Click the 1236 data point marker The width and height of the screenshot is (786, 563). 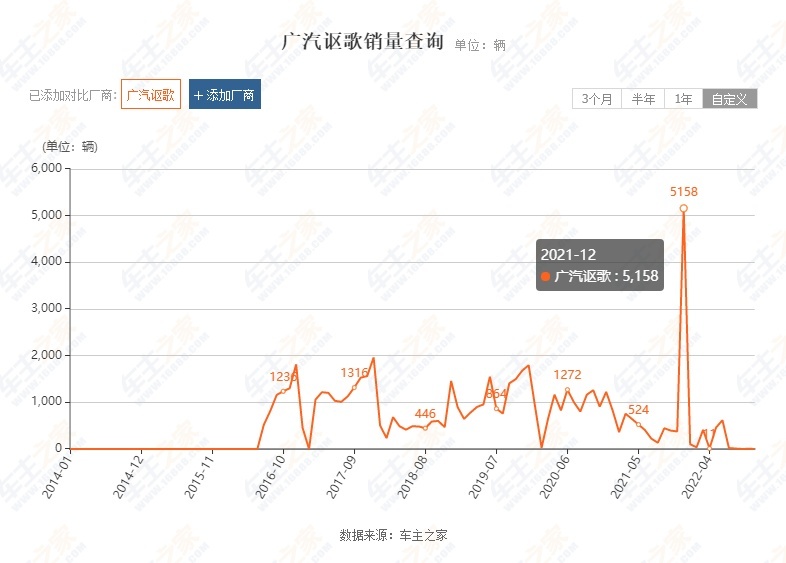pos(283,391)
